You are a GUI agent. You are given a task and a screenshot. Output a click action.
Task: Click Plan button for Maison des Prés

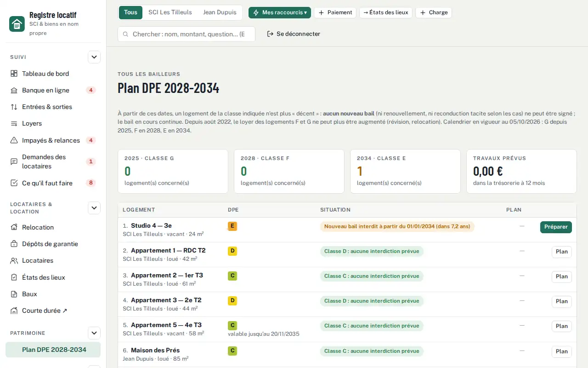coord(561,351)
